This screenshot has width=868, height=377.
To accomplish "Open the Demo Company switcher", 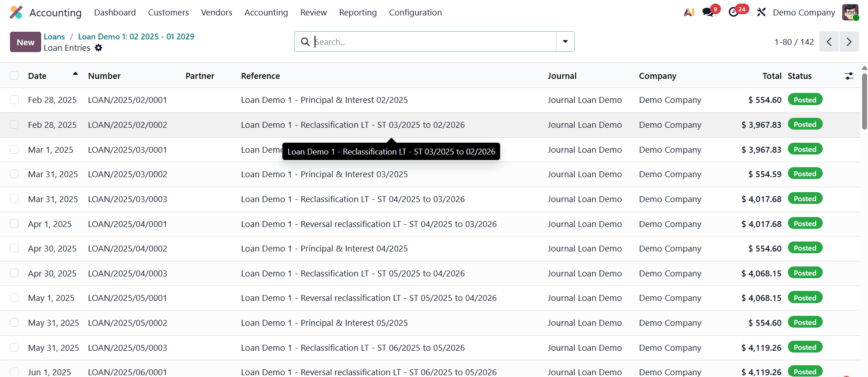I will pyautogui.click(x=804, y=12).
